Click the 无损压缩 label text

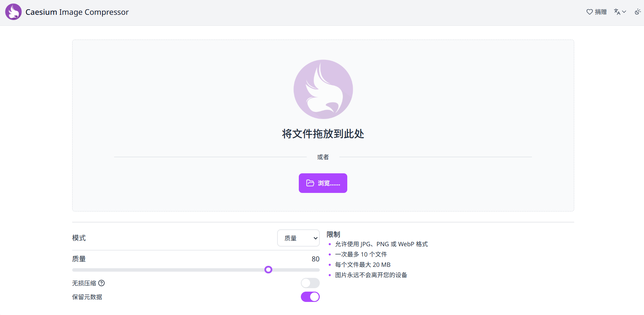(x=84, y=283)
